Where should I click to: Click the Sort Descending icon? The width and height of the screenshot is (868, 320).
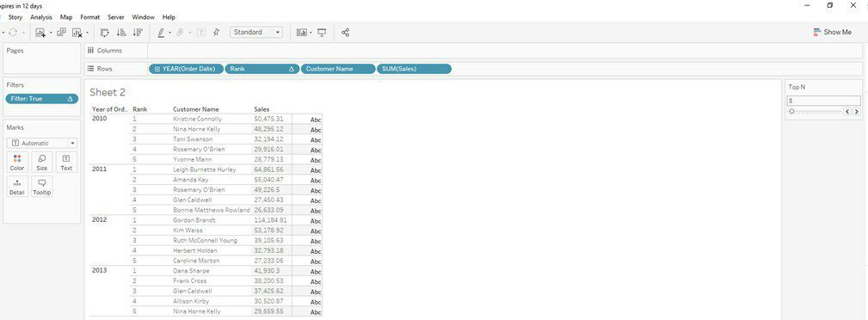(x=138, y=33)
